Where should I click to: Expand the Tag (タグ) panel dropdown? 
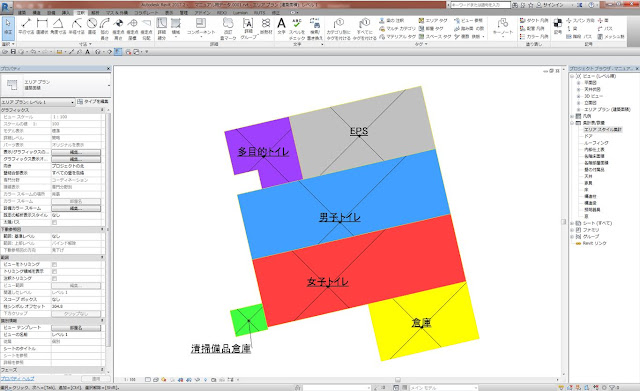(x=421, y=44)
